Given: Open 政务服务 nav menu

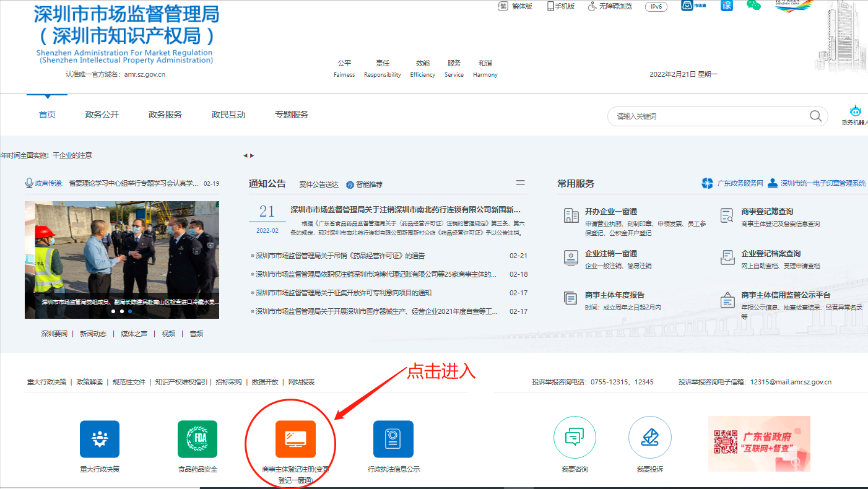Looking at the screenshot, I should pyautogui.click(x=165, y=115).
